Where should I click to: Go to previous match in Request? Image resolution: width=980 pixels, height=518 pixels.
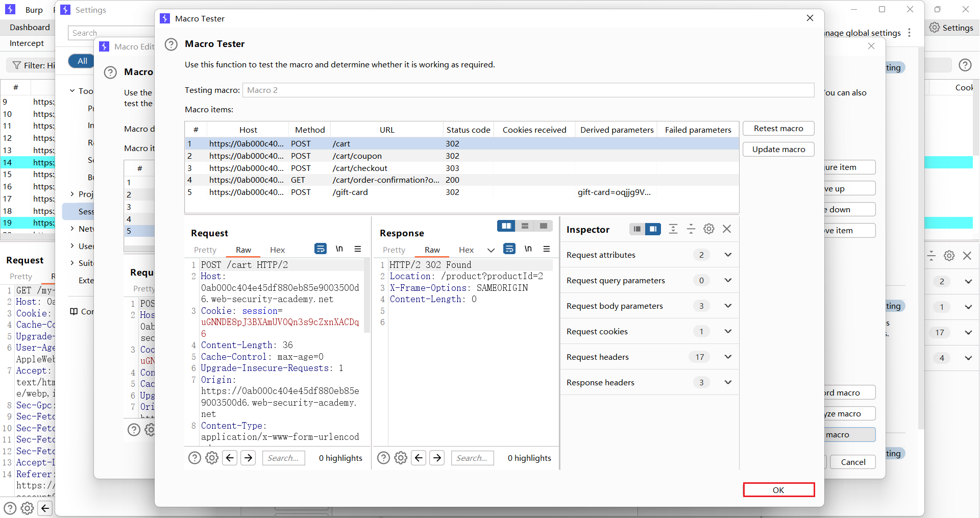pyautogui.click(x=230, y=458)
